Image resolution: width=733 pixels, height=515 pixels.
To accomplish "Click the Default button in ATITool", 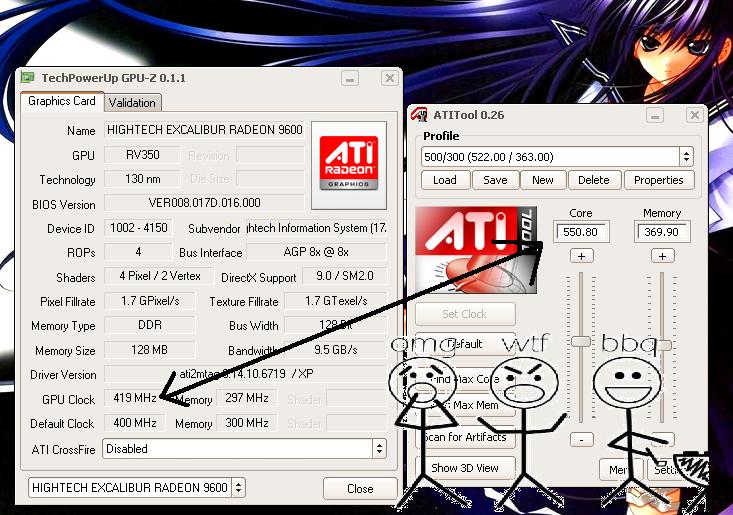I will point(465,344).
